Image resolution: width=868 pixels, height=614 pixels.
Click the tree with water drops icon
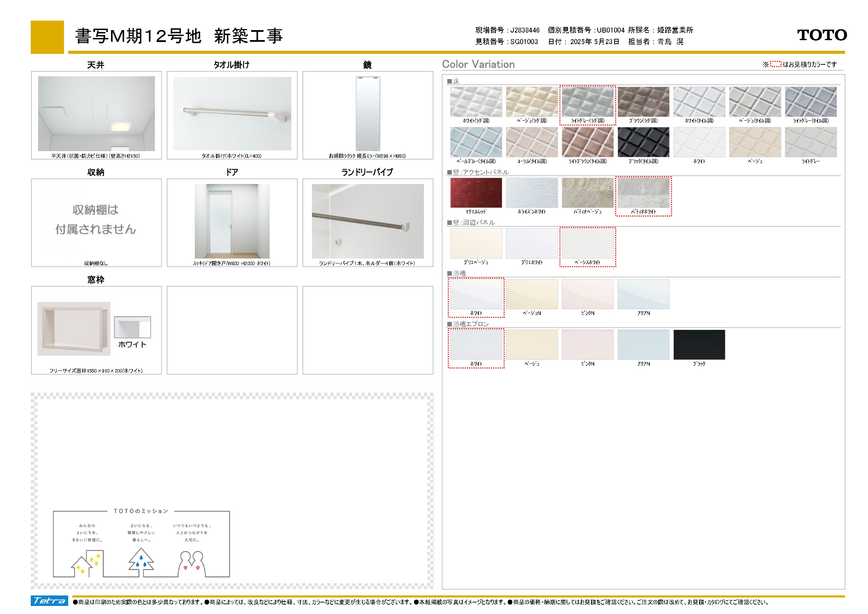coord(141,562)
